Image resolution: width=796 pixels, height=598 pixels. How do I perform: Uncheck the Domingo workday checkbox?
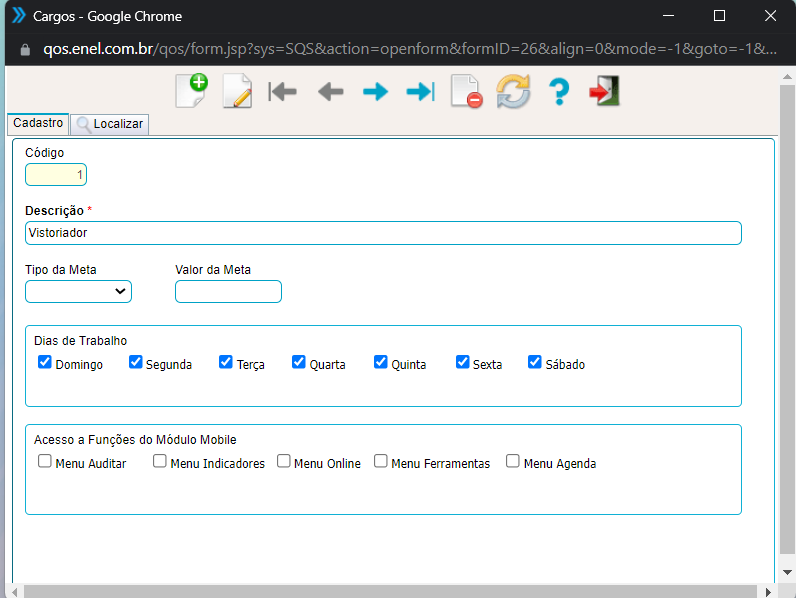click(45, 362)
